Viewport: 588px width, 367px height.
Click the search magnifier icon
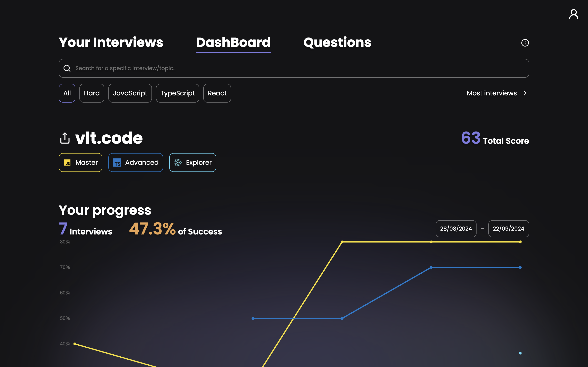pos(67,68)
